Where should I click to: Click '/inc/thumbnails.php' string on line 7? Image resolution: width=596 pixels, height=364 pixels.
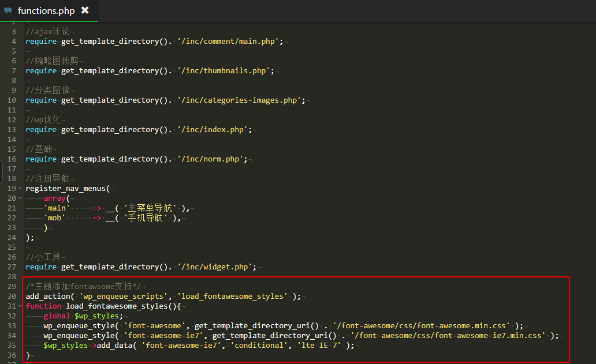pos(223,70)
